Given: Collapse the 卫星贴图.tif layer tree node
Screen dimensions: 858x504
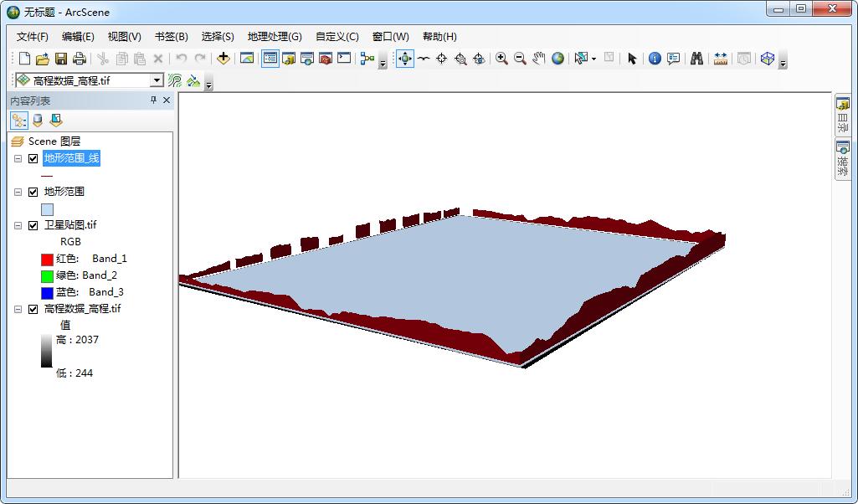Looking at the screenshot, I should (x=18, y=225).
